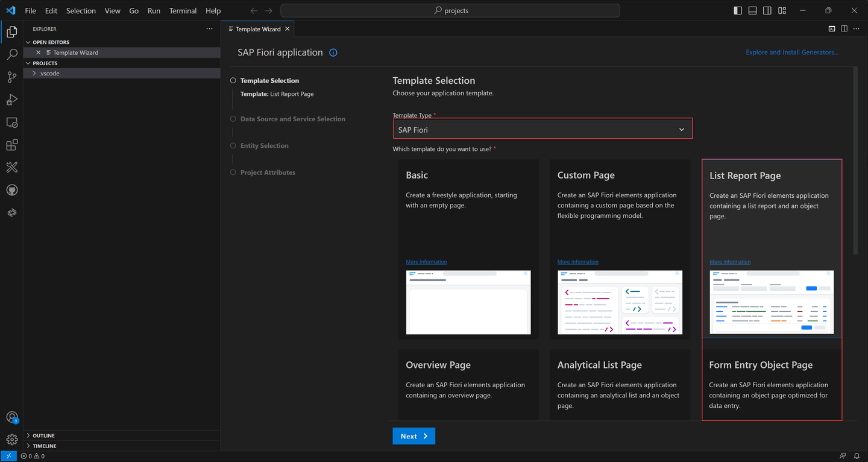
Task: Open Explorer panel ellipsis menu
Action: 209,29
